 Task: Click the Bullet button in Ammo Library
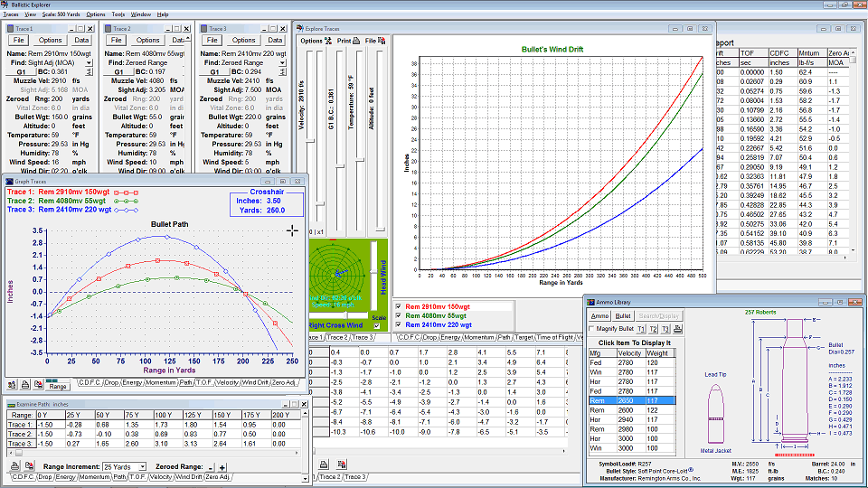click(623, 315)
